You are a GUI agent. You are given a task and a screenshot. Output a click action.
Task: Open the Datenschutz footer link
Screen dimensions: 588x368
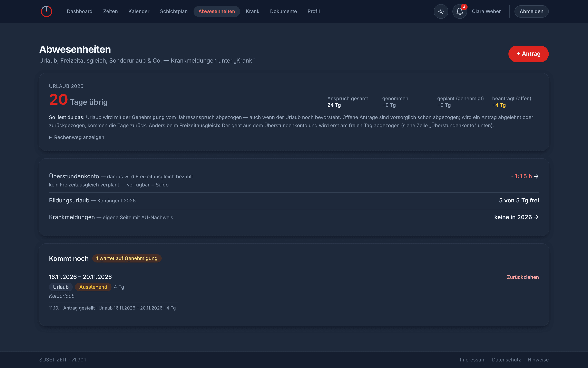[506, 360]
